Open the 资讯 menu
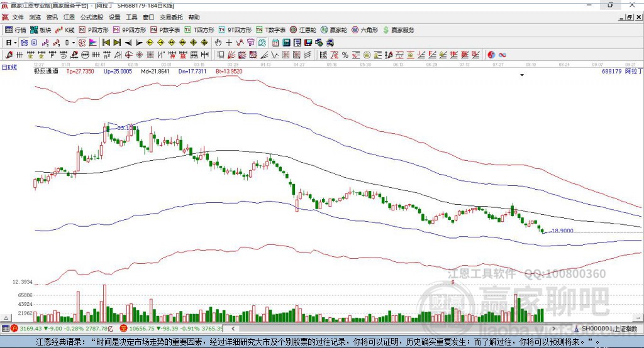This screenshot has width=644, height=348. (x=52, y=17)
